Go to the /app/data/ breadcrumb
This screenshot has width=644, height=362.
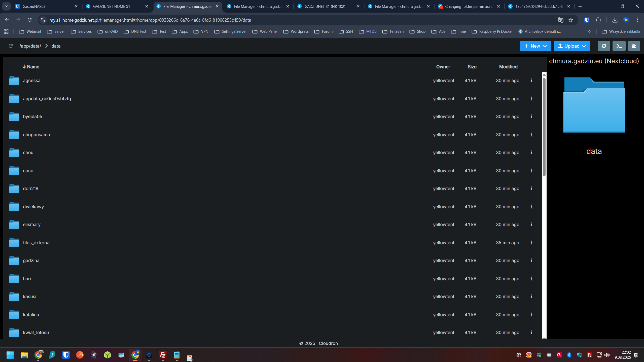(x=30, y=46)
